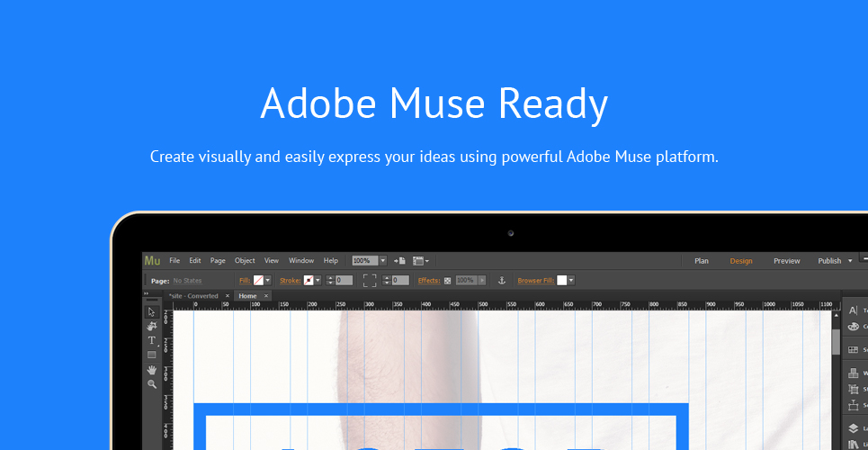
Task: Open the Fill color dropdown arrow
Action: pos(268,281)
